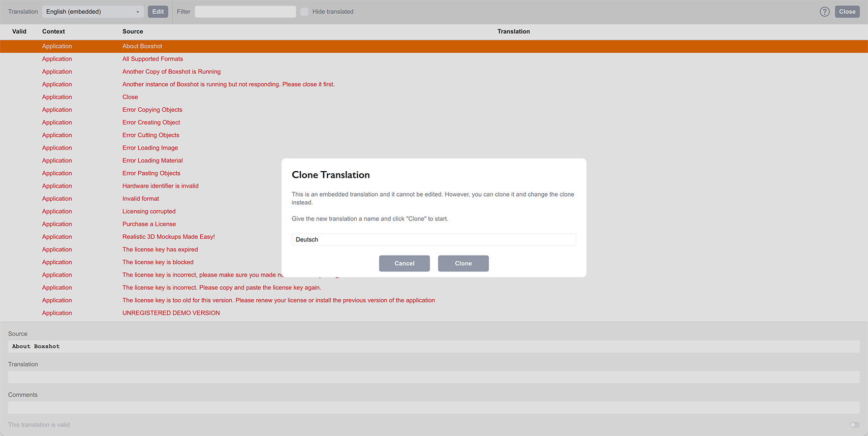This screenshot has height=436, width=868.
Task: Toggle the translation is valid switch
Action: click(854, 425)
